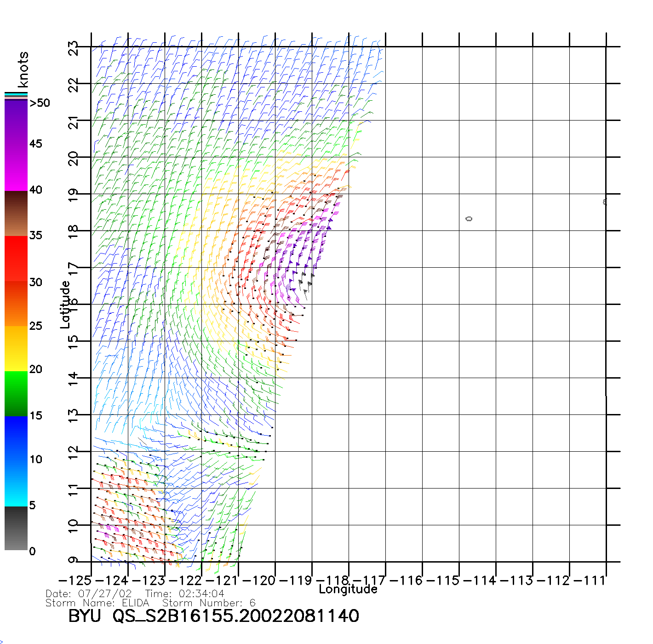Select the green 15–20 knots legend band
The width and height of the screenshot is (653, 644).
click(16, 393)
